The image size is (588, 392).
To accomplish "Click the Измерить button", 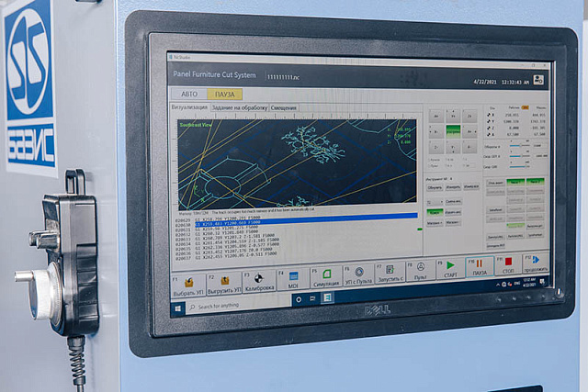I will [x=453, y=187].
